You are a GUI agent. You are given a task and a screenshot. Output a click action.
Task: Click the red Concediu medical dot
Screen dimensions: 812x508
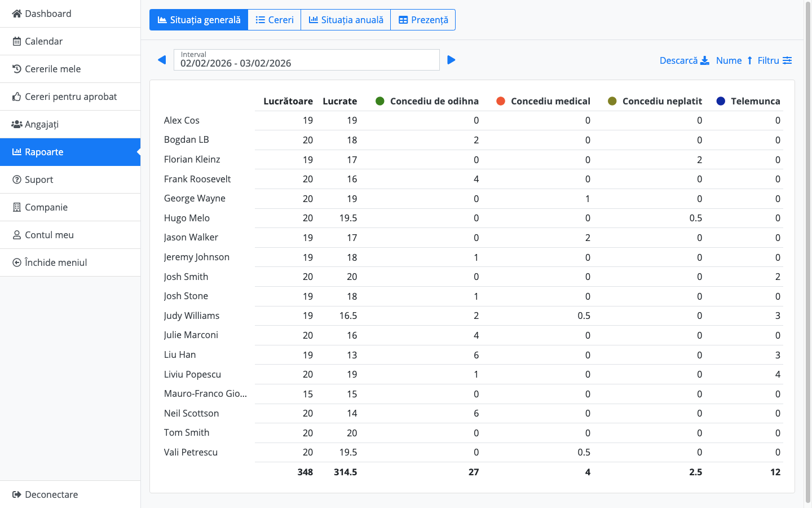(x=501, y=101)
